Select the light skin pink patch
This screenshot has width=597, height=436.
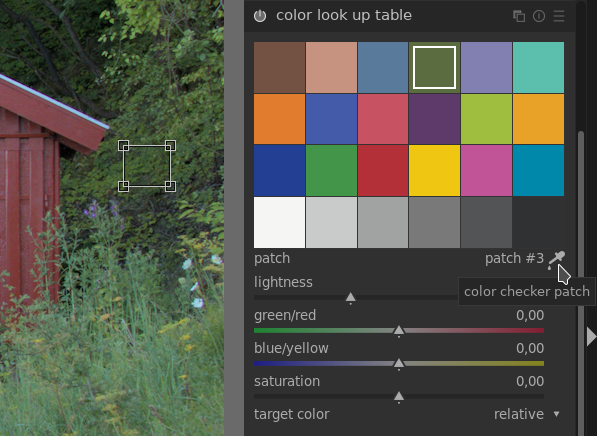331,67
